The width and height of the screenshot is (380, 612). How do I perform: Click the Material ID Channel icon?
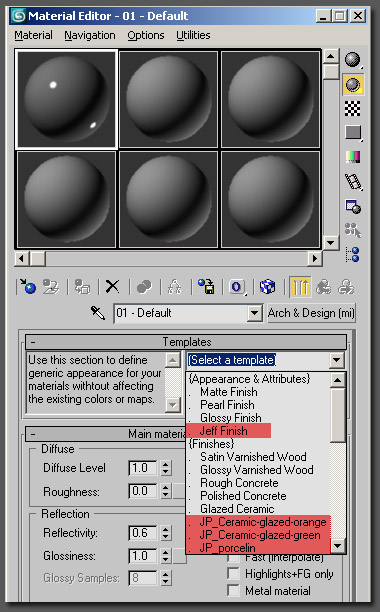[237, 287]
